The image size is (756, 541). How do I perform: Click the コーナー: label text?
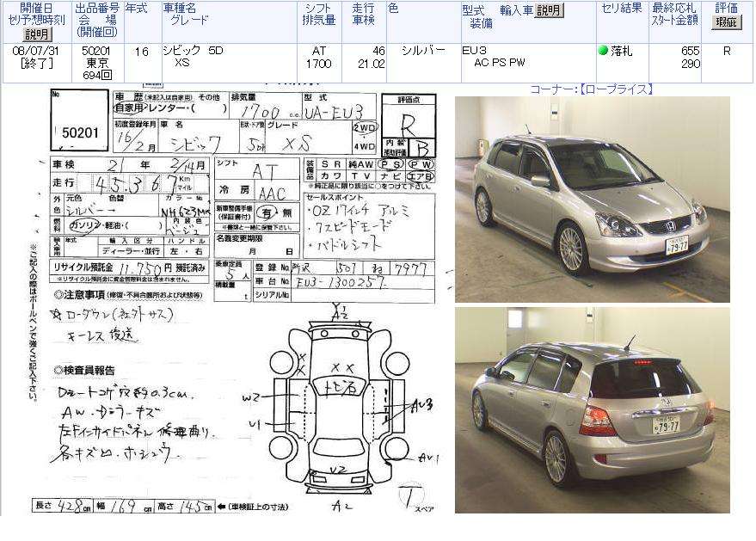click(554, 89)
